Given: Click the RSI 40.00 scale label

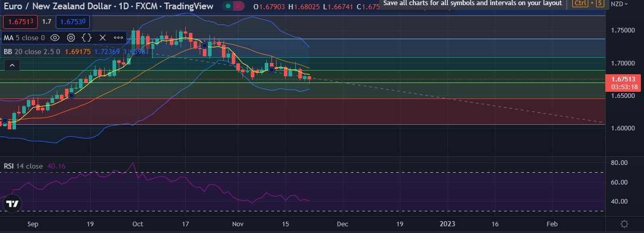Looking at the screenshot, I should click(x=619, y=202).
